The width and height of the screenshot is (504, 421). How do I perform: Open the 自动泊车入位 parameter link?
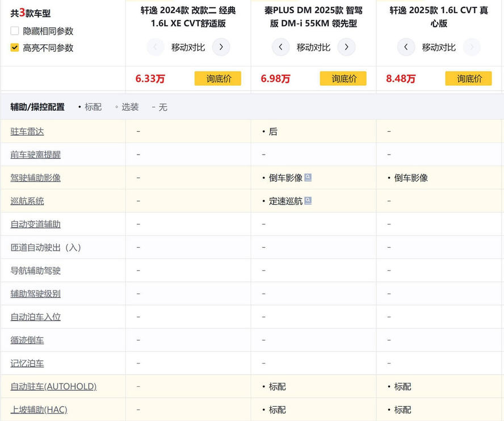point(35,316)
